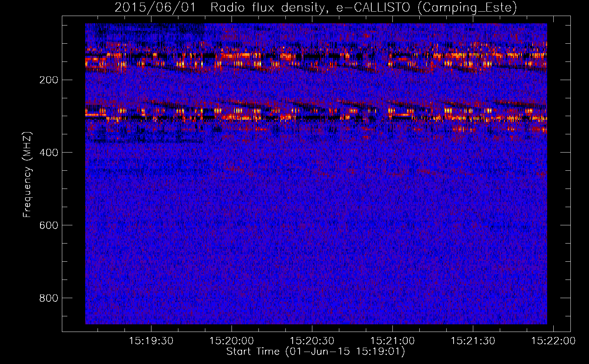This screenshot has width=589, height=364.
Task: Select the '600' frequency axis label
Action: click(48, 225)
